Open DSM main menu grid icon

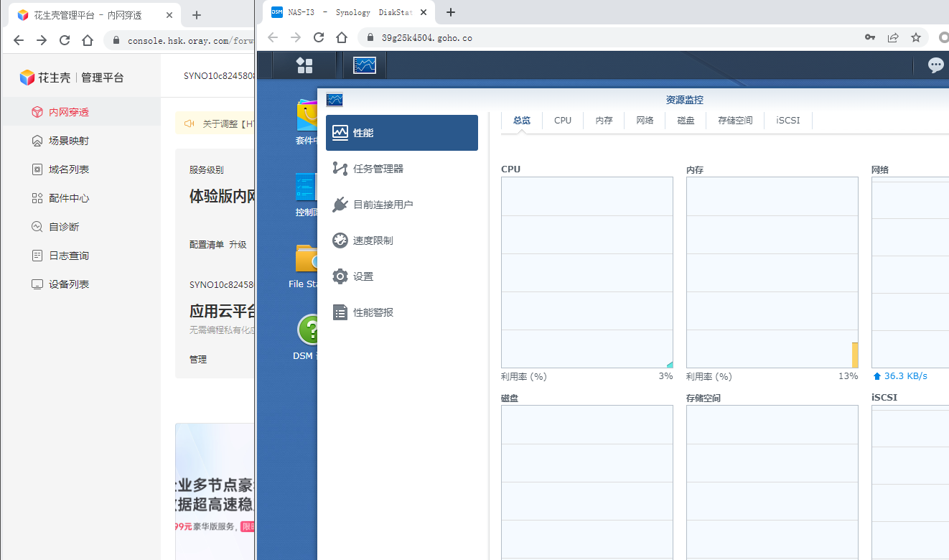tap(304, 65)
